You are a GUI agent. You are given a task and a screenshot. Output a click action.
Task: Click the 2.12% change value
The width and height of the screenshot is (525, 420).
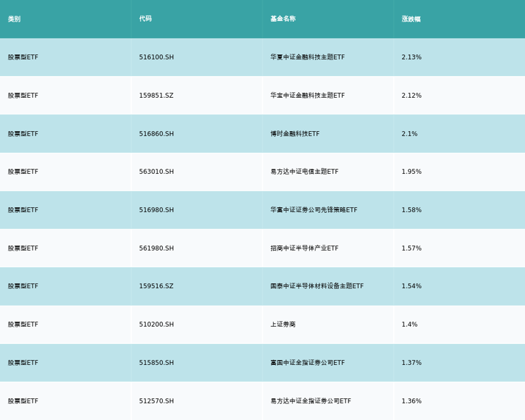coord(411,95)
